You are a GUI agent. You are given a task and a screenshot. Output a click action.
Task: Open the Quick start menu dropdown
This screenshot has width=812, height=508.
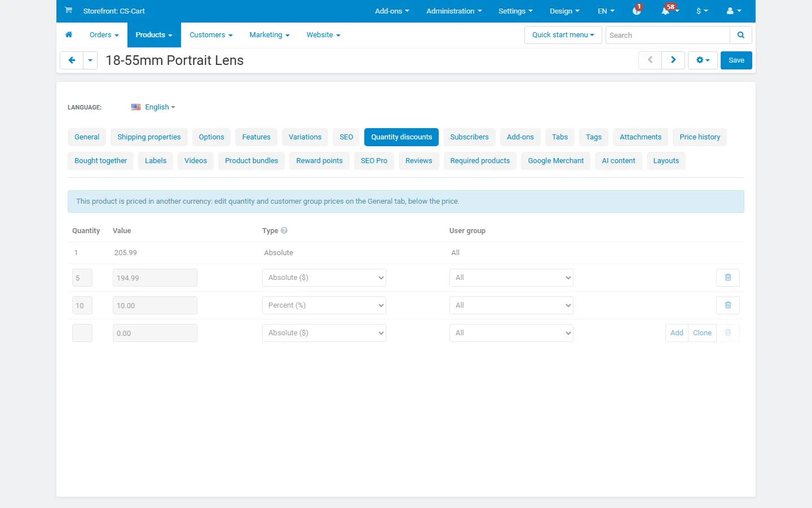[x=563, y=35]
